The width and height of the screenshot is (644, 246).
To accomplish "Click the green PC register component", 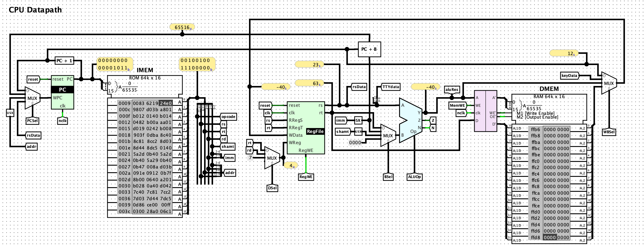I will click(62, 92).
